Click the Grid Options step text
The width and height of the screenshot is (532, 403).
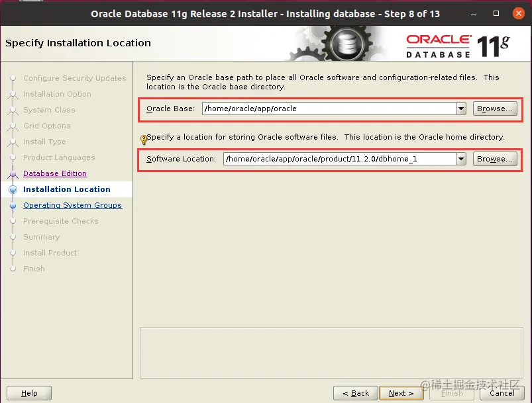pyautogui.click(x=47, y=126)
